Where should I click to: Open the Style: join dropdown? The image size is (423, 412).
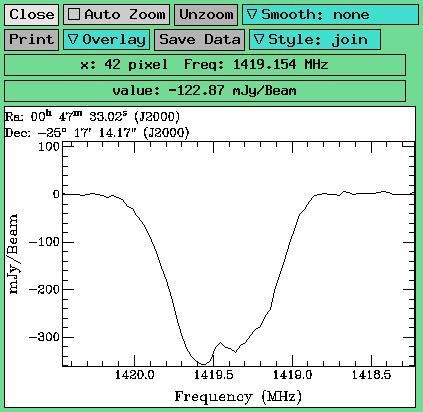pyautogui.click(x=315, y=40)
